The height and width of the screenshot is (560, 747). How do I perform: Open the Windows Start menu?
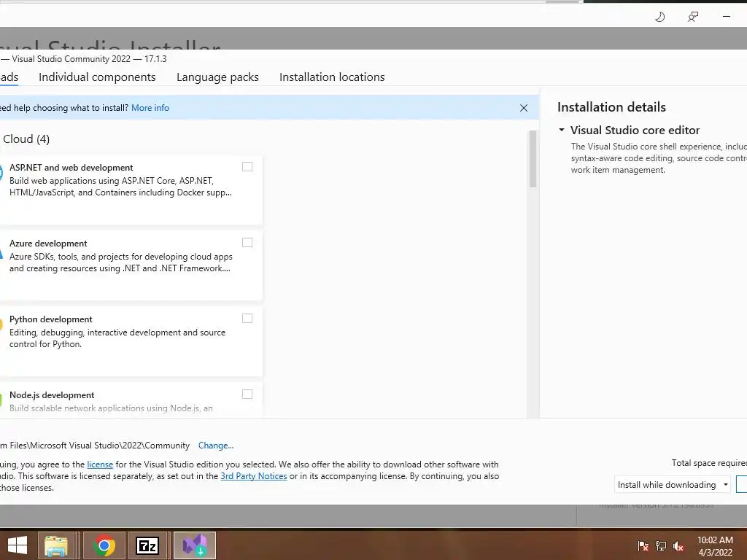tap(18, 545)
